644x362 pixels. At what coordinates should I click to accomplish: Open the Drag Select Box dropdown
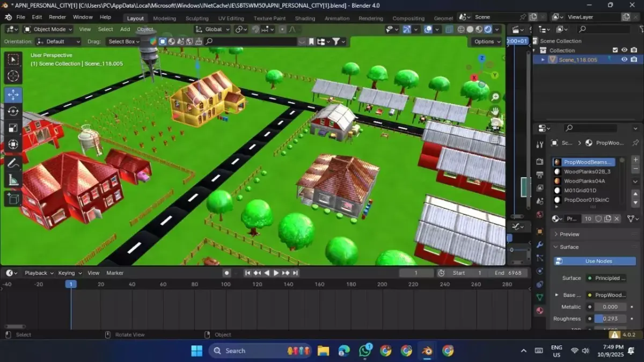tap(123, 41)
